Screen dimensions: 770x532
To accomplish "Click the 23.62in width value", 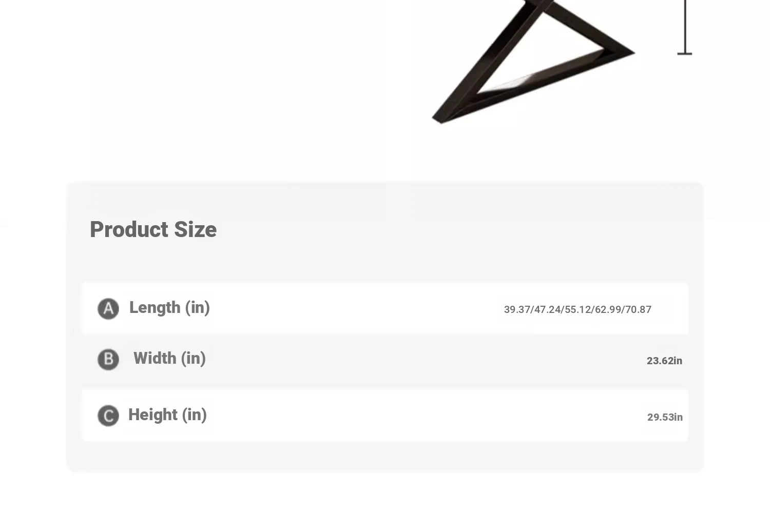I will tap(664, 361).
